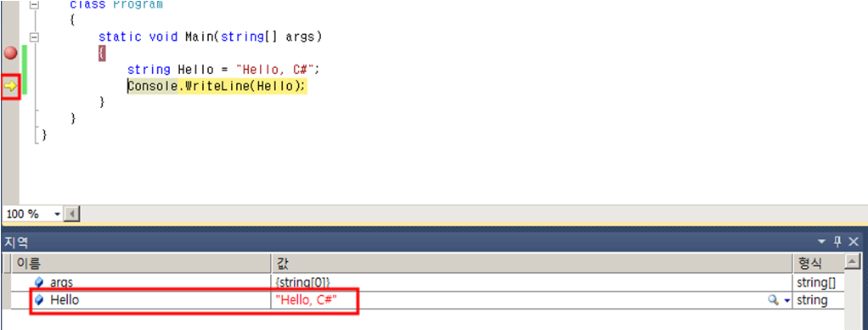Click the Console.WriteLine(Hello); code line

(217, 86)
